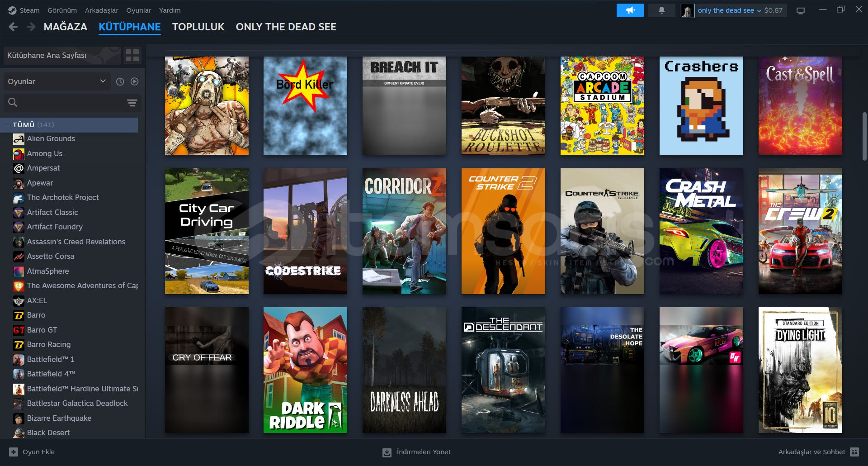Open the Yardım menu
Image resolution: width=868 pixels, height=466 pixels.
pos(170,10)
